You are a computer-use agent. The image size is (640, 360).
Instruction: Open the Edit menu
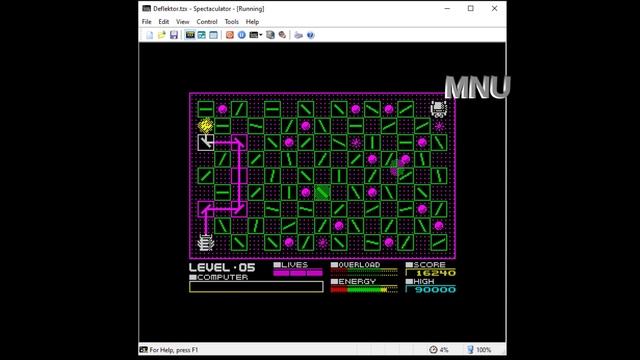coord(164,22)
